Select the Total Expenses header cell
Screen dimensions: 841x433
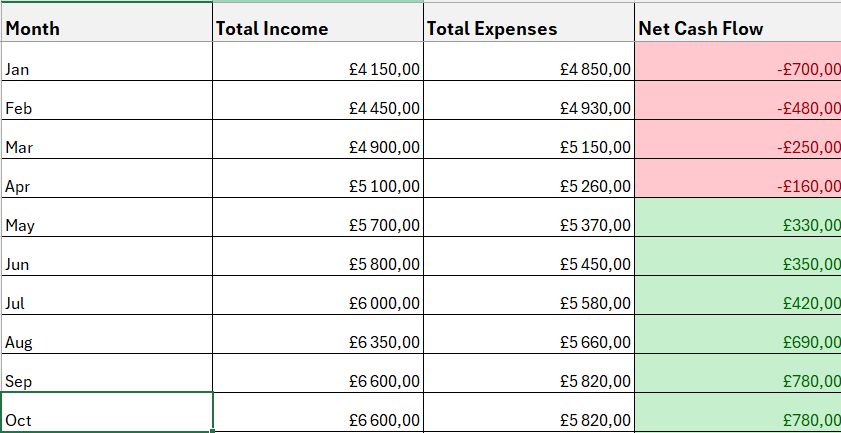point(528,28)
